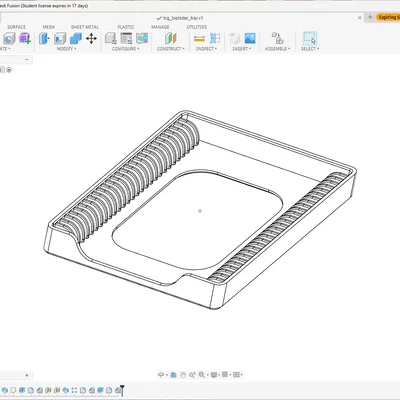
Task: Open the configuration table icon
Action: (x=126, y=39)
